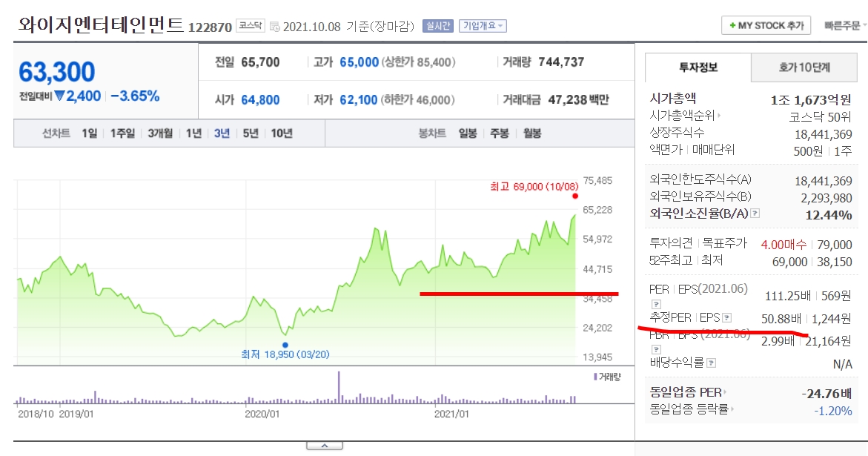Click the 추정PER value 50.88배

tap(781, 319)
